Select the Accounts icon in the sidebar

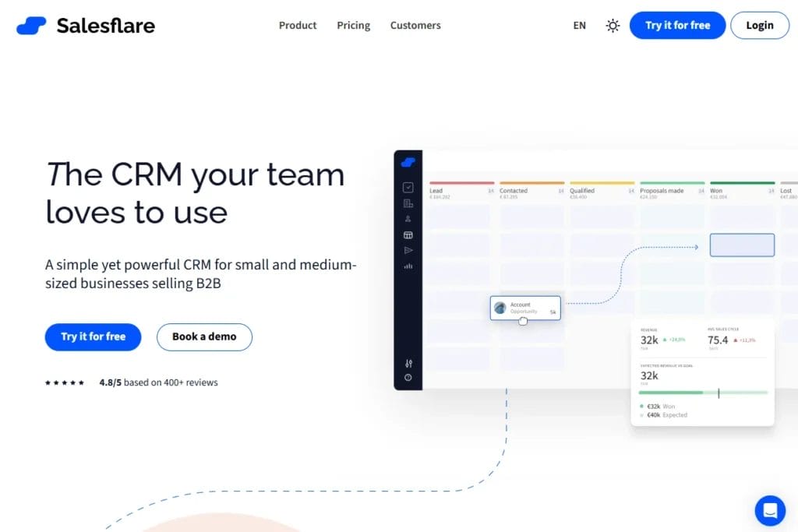point(408,203)
